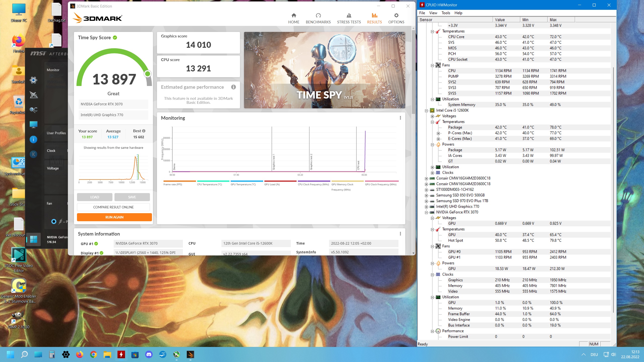The image size is (644, 362).
Task: Expand the Samsung SSD 850 EVO 500GB node
Action: click(x=426, y=195)
